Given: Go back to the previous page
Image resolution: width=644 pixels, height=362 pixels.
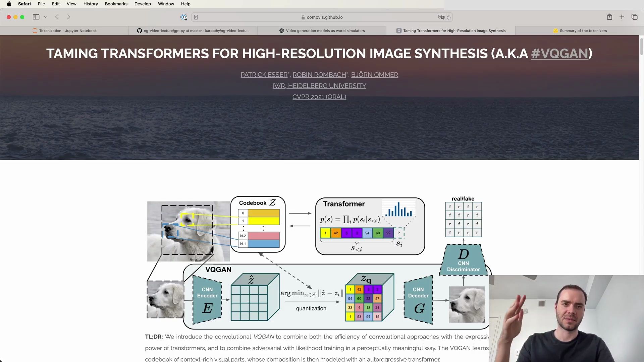Looking at the screenshot, I should (57, 17).
